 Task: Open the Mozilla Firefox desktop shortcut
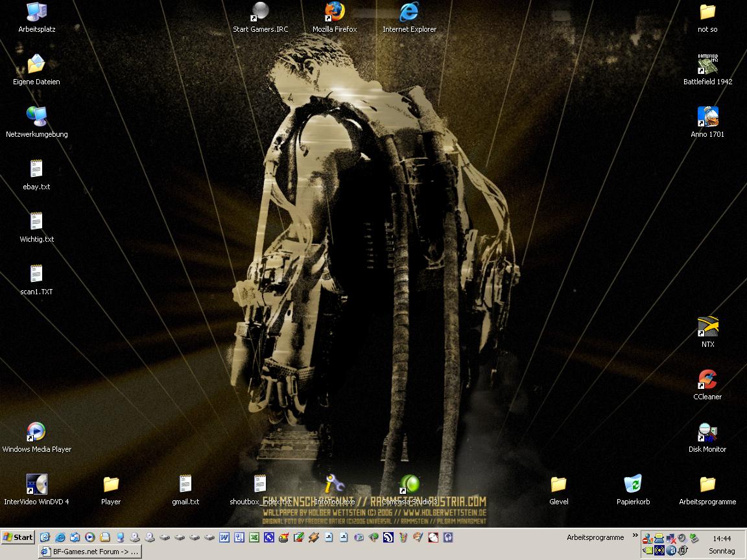(x=335, y=12)
